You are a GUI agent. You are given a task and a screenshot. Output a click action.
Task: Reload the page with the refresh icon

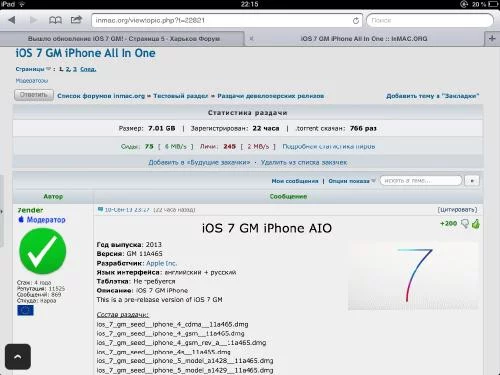pyautogui.click(x=356, y=21)
